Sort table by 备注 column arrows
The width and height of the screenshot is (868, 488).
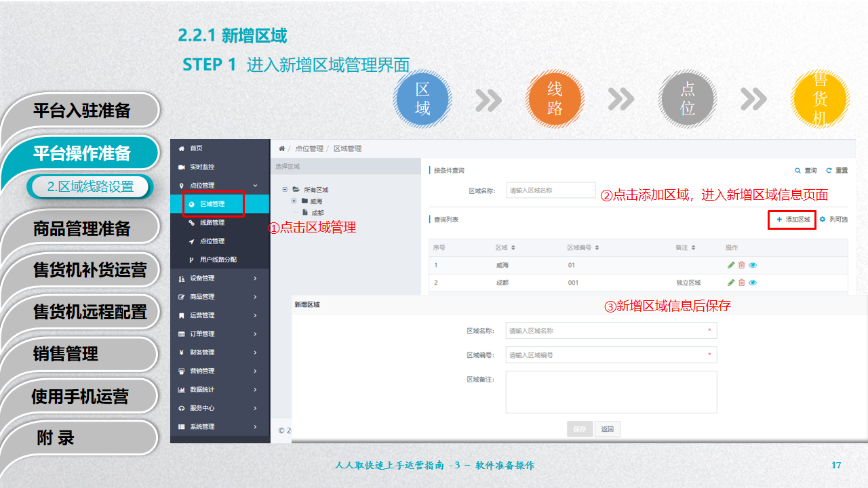coord(693,247)
